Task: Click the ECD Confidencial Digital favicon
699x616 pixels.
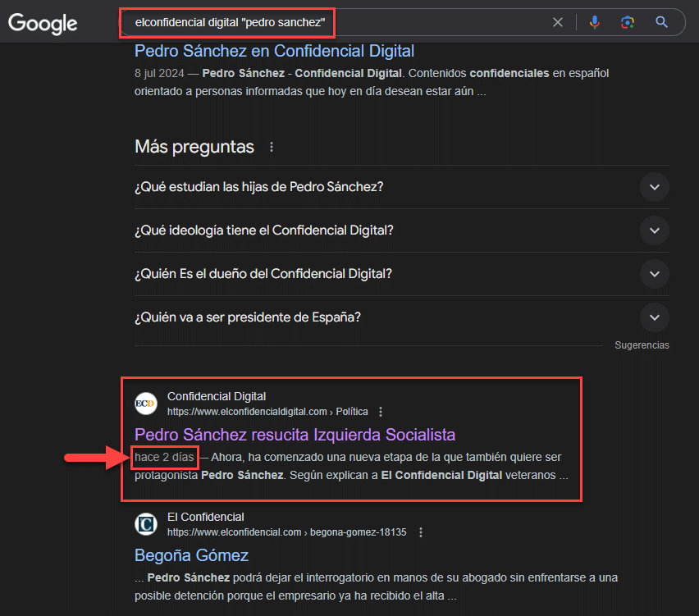Action: click(x=146, y=404)
